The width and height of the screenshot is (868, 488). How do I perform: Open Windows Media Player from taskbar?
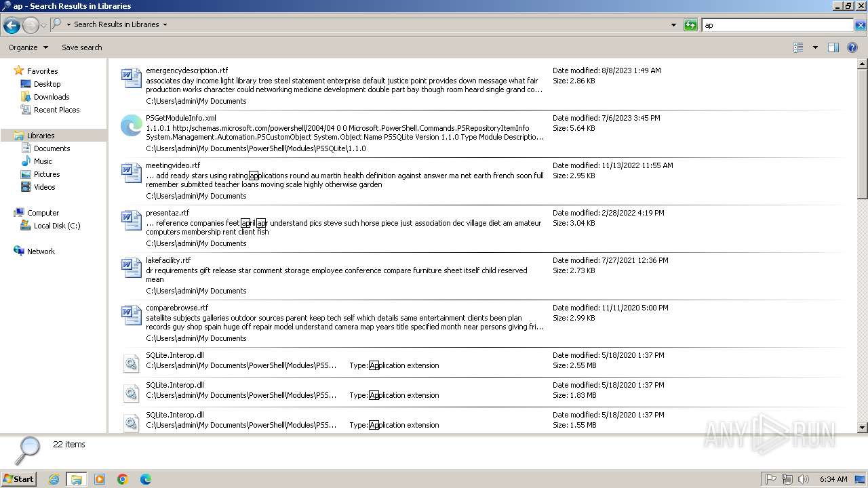click(100, 479)
